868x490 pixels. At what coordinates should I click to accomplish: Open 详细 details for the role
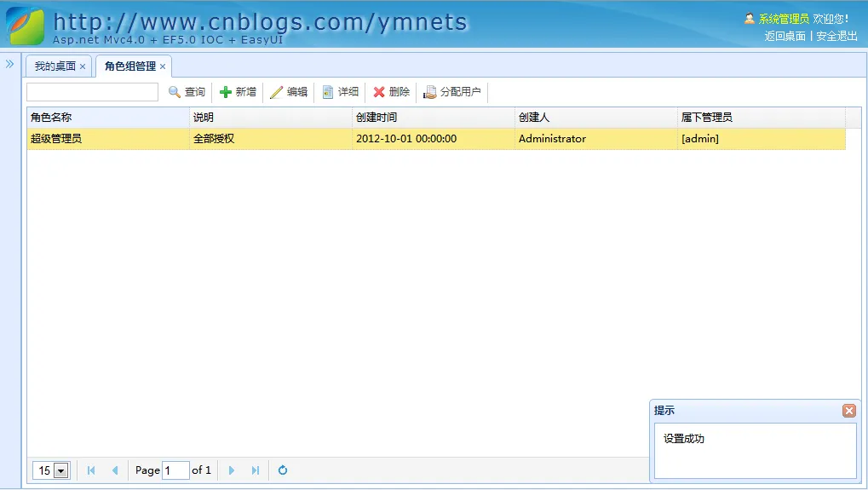coord(340,92)
